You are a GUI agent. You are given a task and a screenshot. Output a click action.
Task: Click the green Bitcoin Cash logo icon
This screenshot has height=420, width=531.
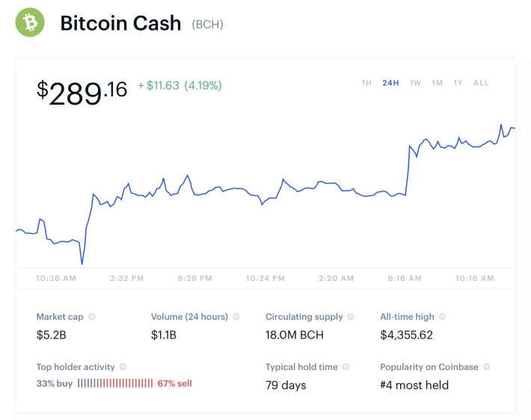point(30,22)
